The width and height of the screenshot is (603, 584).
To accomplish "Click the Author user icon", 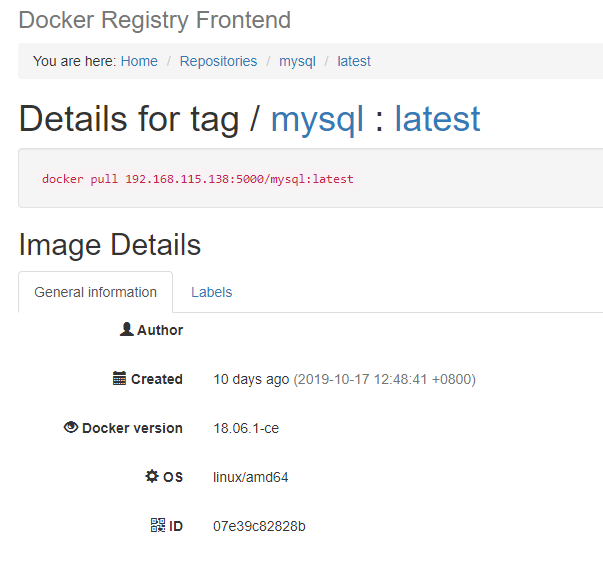I will [x=126, y=329].
